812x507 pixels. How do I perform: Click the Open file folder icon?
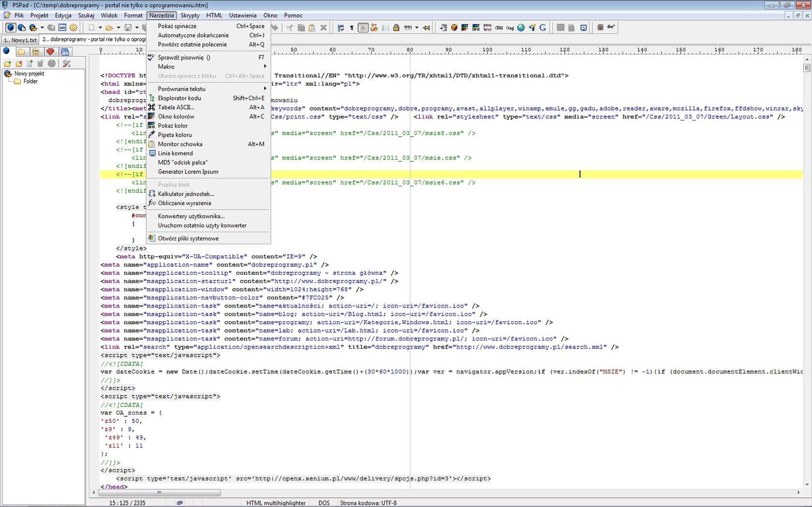[x=109, y=28]
